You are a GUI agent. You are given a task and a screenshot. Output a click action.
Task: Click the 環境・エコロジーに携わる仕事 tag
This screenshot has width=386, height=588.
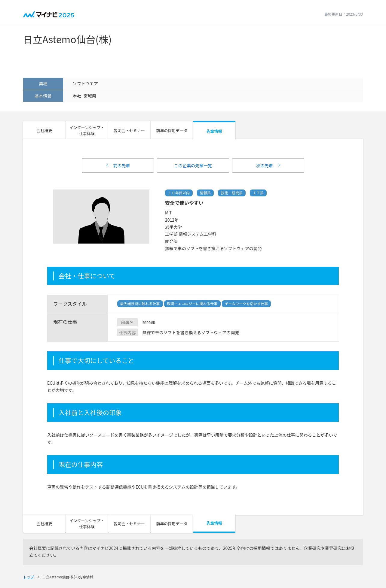click(x=192, y=304)
